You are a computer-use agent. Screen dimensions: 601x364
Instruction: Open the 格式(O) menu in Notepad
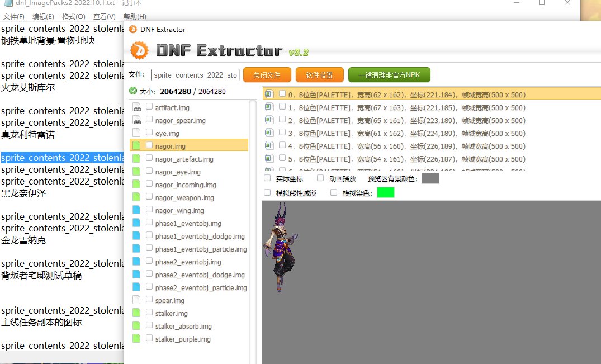click(74, 16)
